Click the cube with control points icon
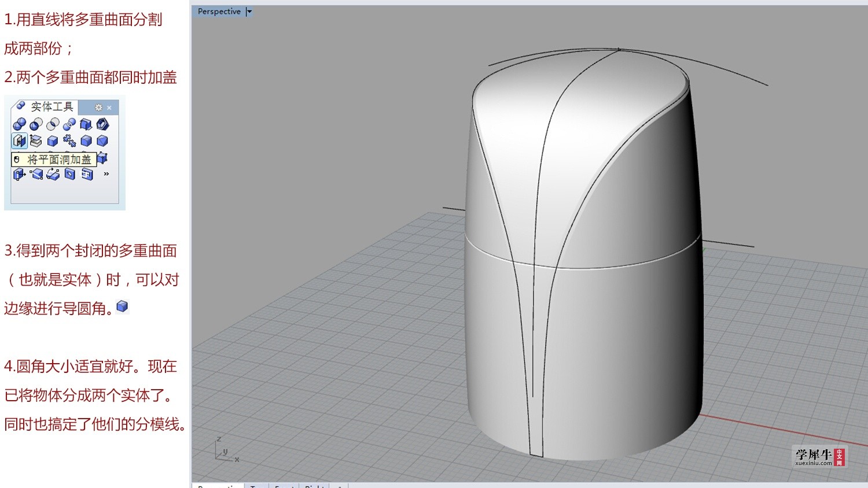 tap(102, 158)
